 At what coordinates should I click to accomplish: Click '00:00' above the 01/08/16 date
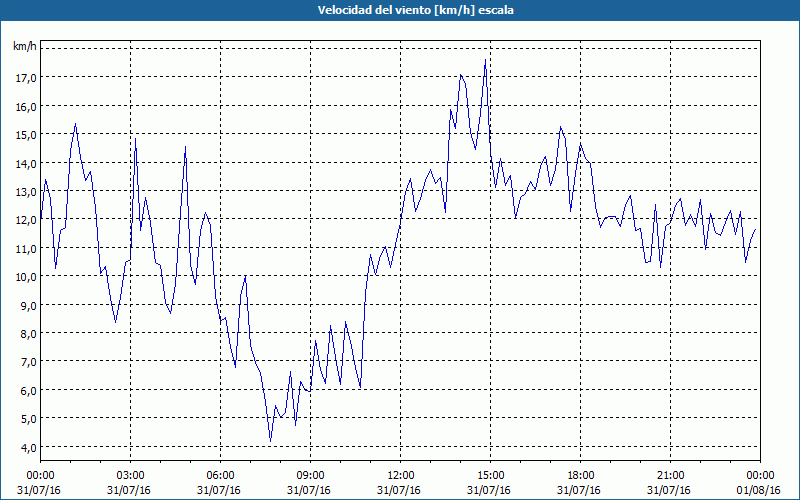pos(760,476)
